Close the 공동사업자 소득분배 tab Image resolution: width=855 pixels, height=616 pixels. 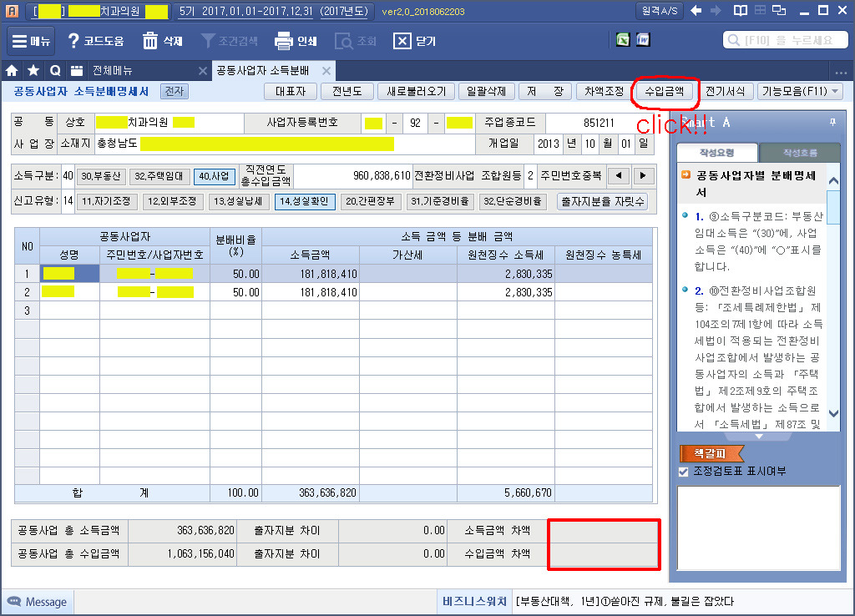[x=326, y=71]
